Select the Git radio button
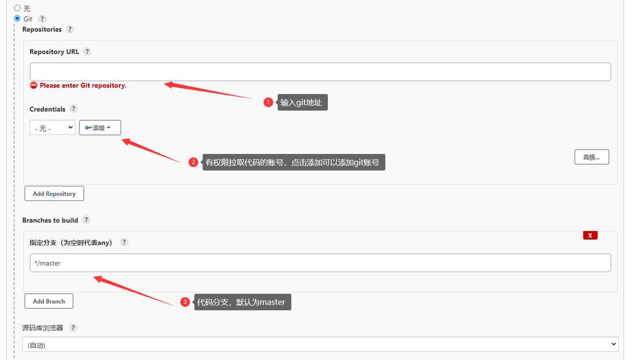 (x=18, y=19)
